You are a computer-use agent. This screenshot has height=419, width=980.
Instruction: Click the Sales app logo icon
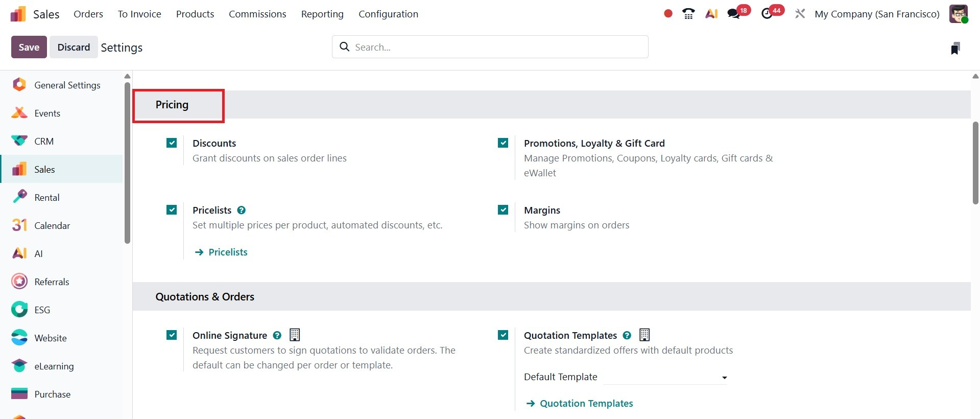(x=18, y=14)
